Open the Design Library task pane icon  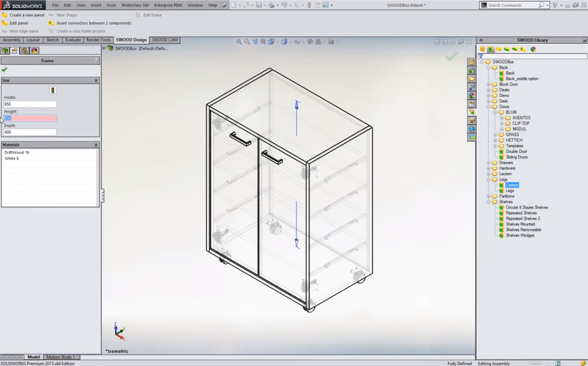471,70
